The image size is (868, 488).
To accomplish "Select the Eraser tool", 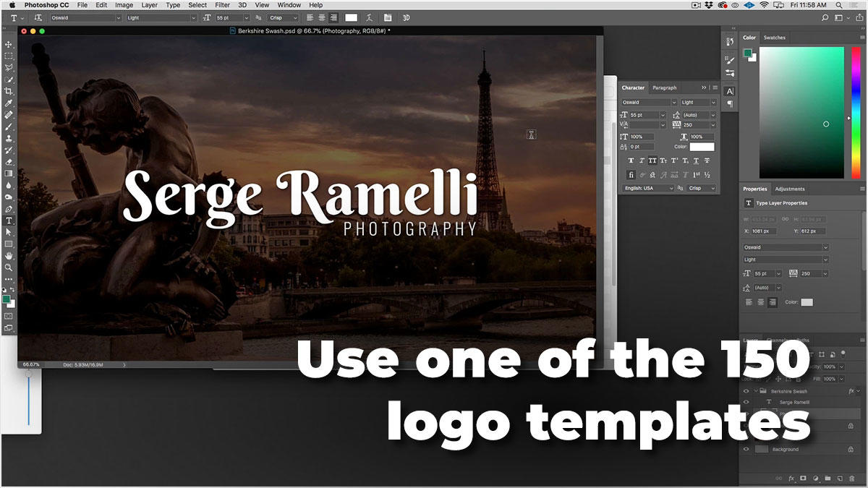I will pyautogui.click(x=9, y=161).
